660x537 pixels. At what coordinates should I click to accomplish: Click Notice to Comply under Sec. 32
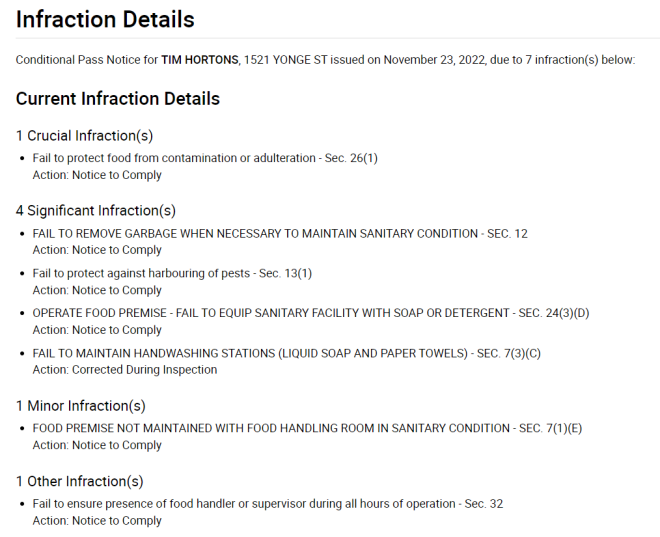pyautogui.click(x=117, y=521)
